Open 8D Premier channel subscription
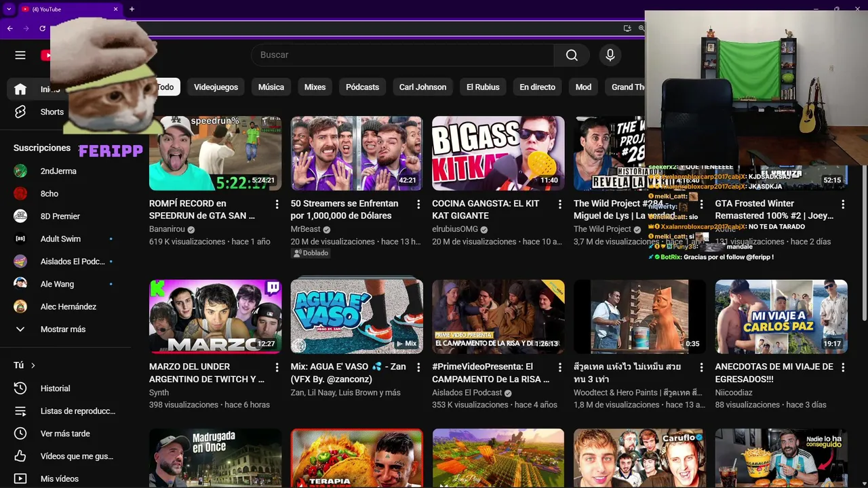This screenshot has width=868, height=488. pos(60,216)
